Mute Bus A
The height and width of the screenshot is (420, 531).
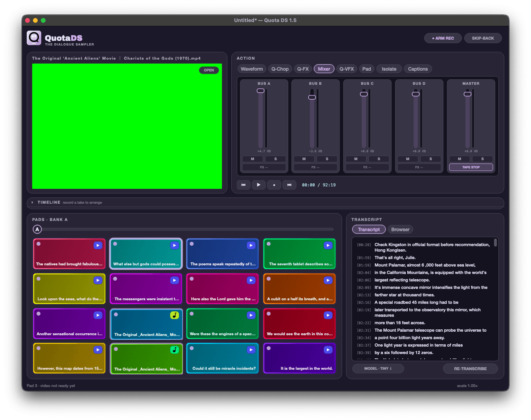[x=253, y=159]
